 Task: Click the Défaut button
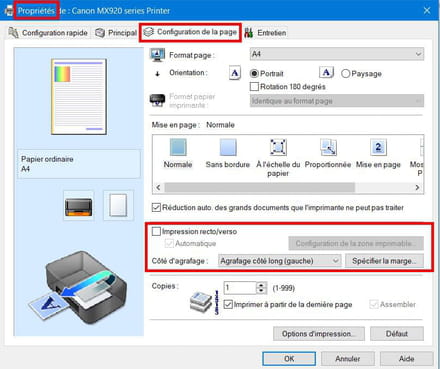pos(397,334)
